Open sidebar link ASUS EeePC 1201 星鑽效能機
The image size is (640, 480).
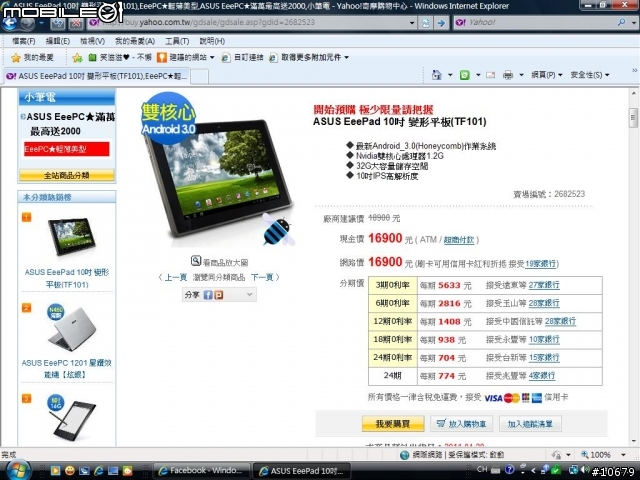click(67, 368)
